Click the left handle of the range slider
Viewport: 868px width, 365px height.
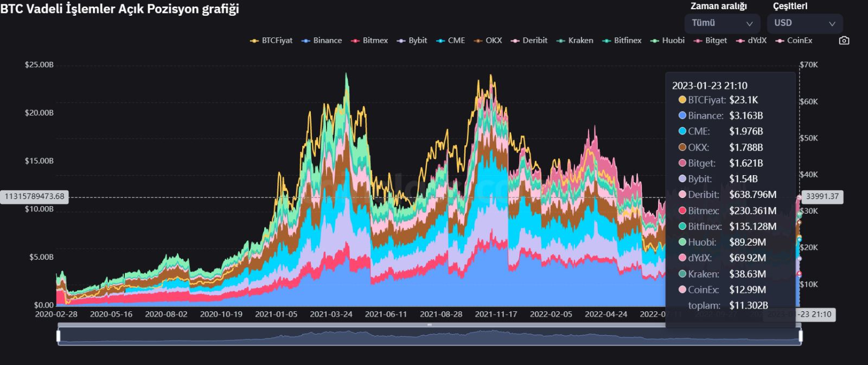(59, 336)
